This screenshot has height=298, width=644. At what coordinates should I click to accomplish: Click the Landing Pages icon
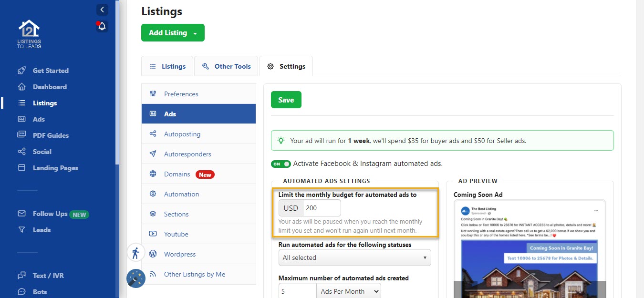click(x=21, y=168)
